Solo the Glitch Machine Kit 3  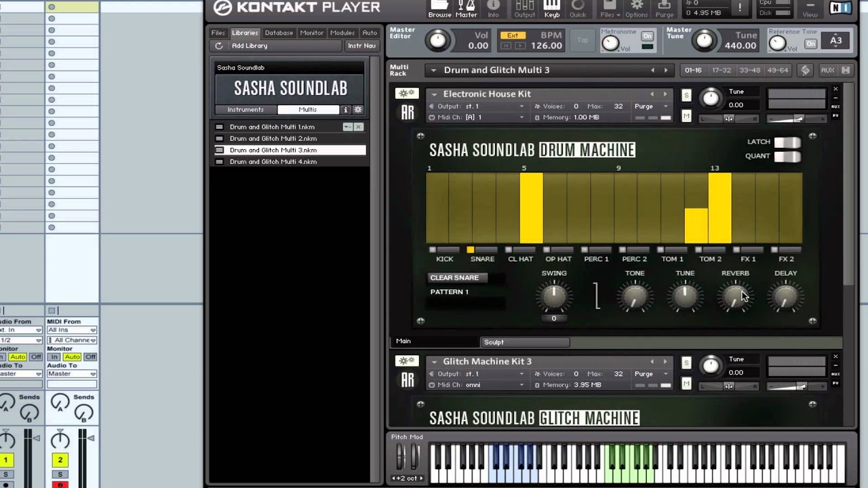pos(686,363)
